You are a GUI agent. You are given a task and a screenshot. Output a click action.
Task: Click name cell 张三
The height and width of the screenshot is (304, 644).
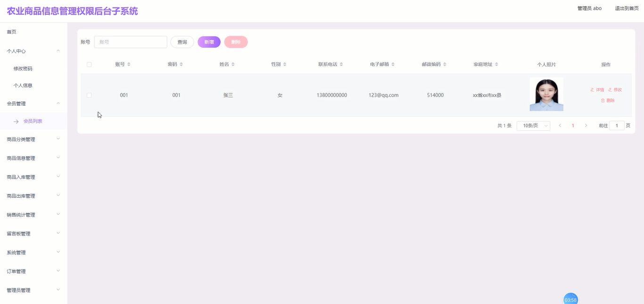tap(228, 95)
